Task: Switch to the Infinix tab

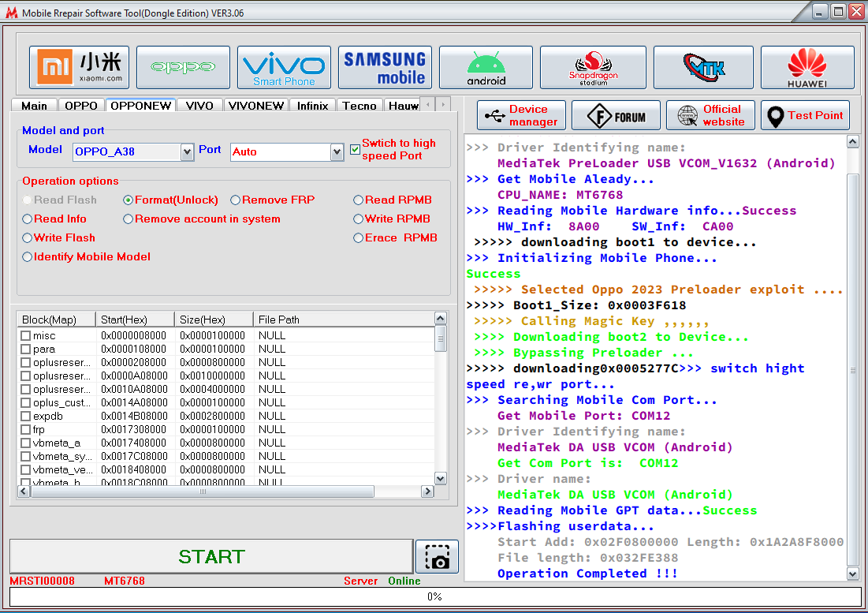Action: click(x=313, y=105)
